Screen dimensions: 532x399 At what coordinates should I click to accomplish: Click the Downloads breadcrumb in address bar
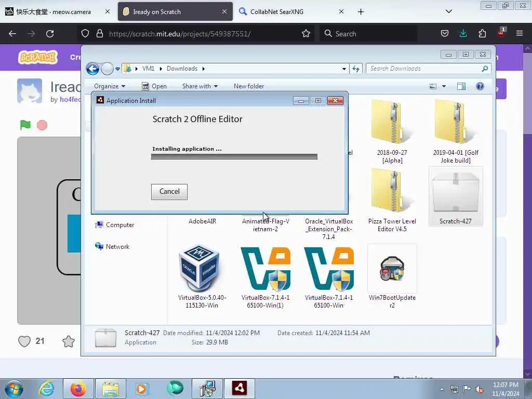pyautogui.click(x=182, y=69)
